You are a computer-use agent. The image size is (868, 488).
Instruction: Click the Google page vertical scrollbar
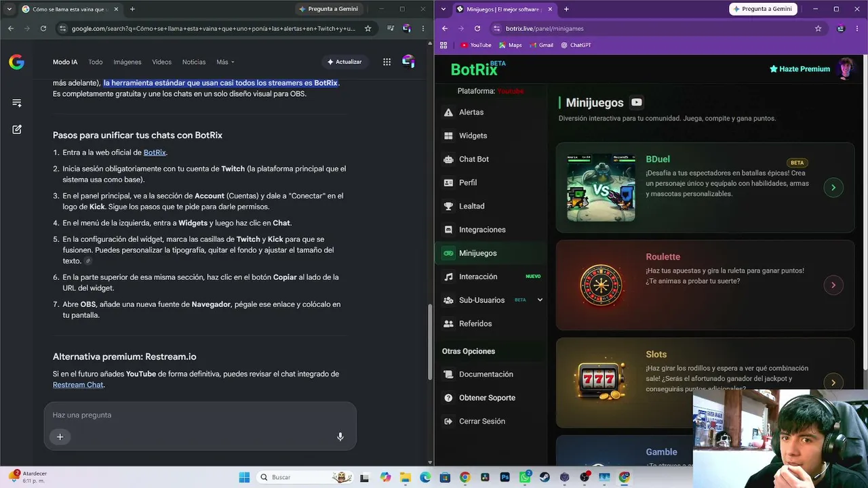429,342
